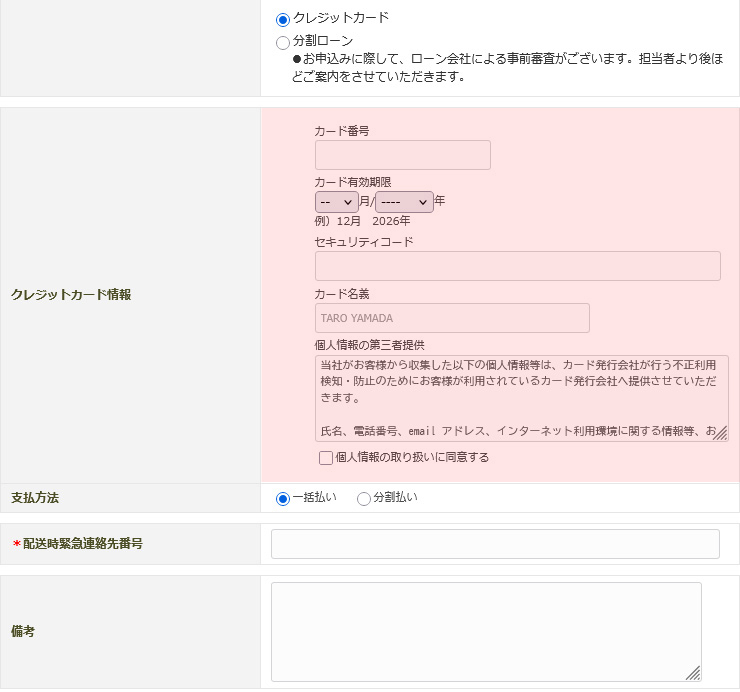Screen dimensions: 740x692
Task: Click inside the 個人情報の第三者提供 text area
Action: [x=521, y=398]
